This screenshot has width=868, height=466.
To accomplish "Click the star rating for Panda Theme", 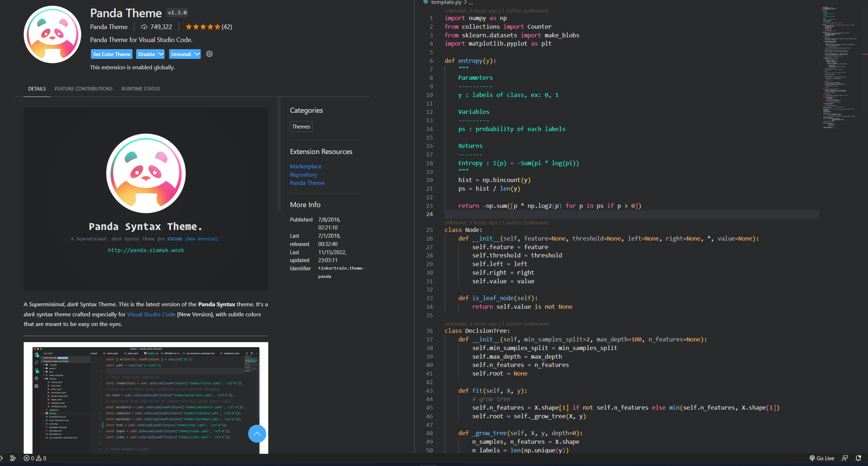I will (203, 27).
